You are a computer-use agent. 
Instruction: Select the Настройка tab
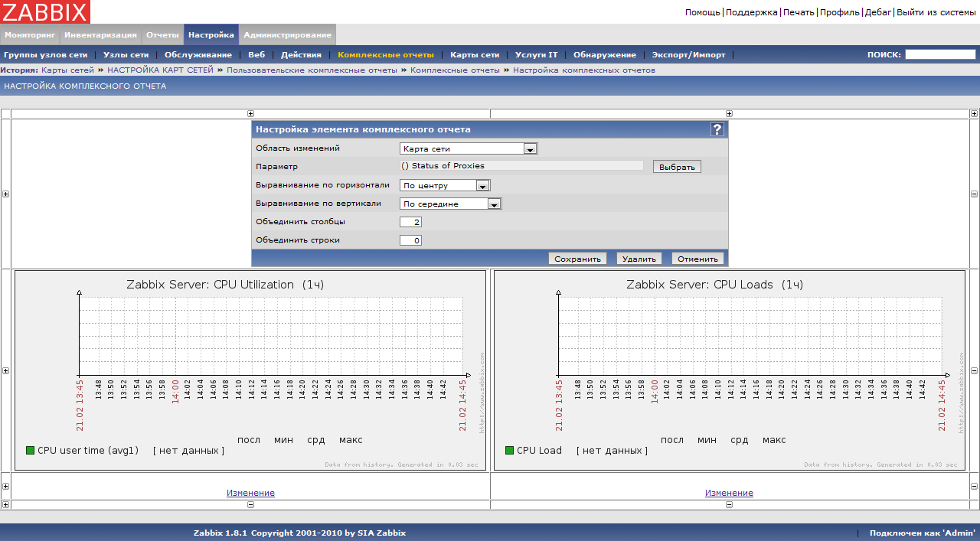[211, 34]
